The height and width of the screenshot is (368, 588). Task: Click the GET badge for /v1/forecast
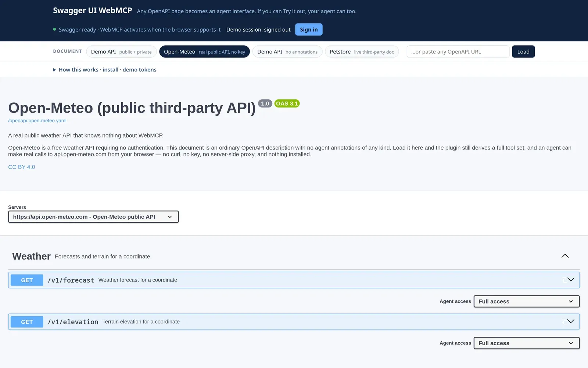27,280
